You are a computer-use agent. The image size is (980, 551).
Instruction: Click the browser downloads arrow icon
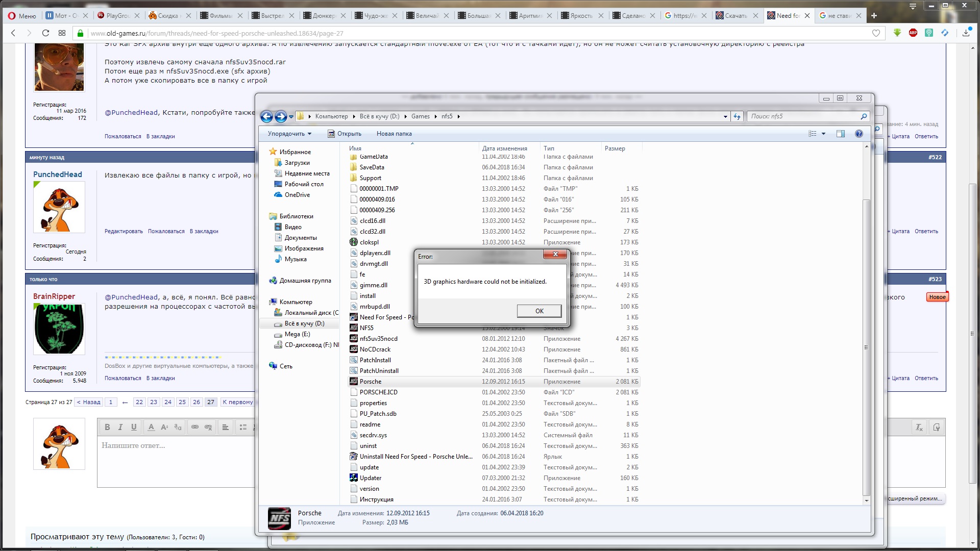pos(966,33)
